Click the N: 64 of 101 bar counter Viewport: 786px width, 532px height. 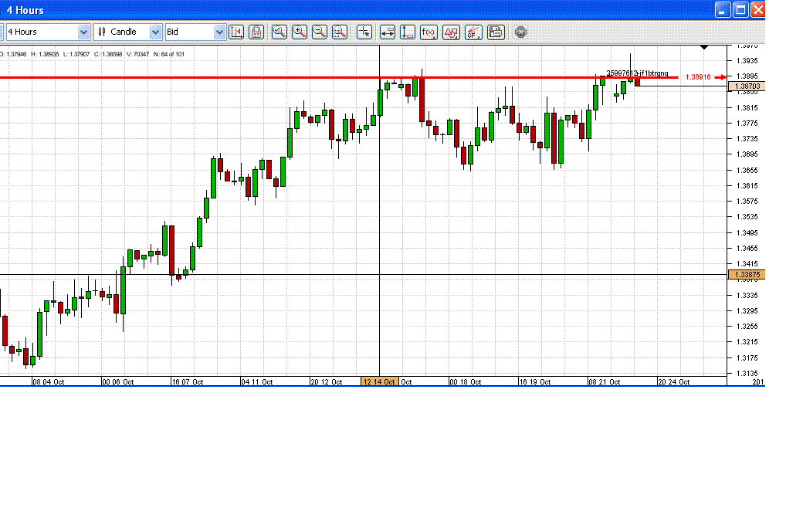(x=169, y=54)
